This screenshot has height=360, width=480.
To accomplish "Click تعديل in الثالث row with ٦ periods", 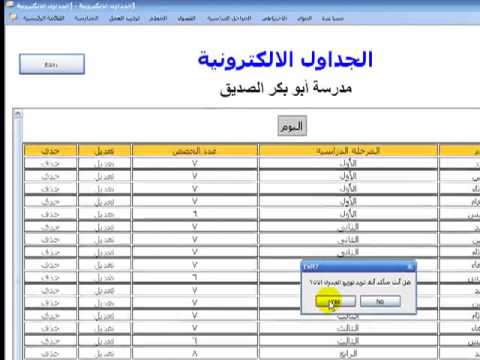I will click(x=104, y=341).
